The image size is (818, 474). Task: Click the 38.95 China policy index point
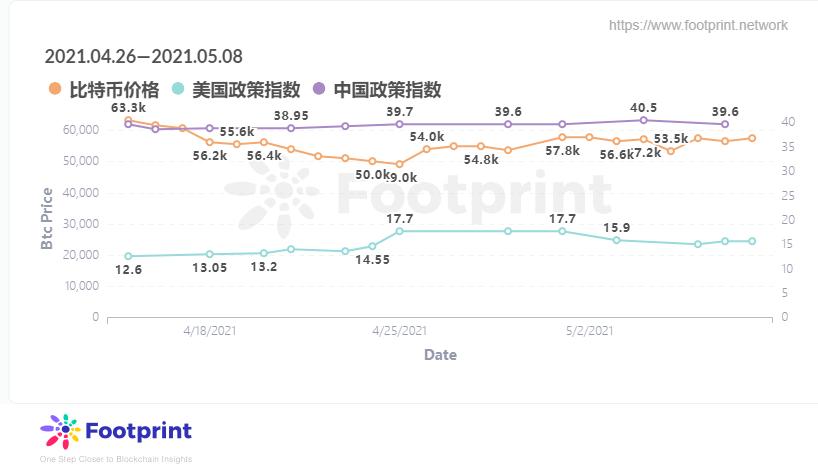[291, 128]
